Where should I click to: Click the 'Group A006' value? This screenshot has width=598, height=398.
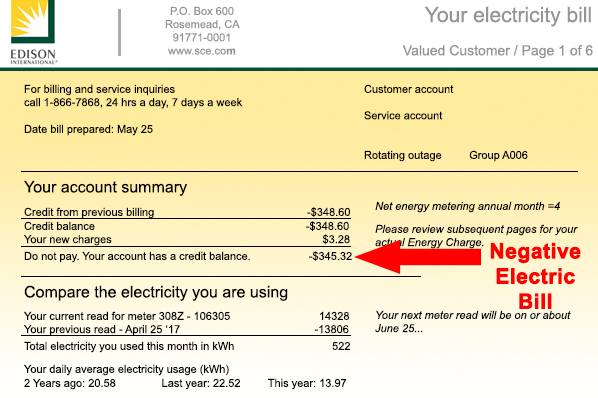498,155
